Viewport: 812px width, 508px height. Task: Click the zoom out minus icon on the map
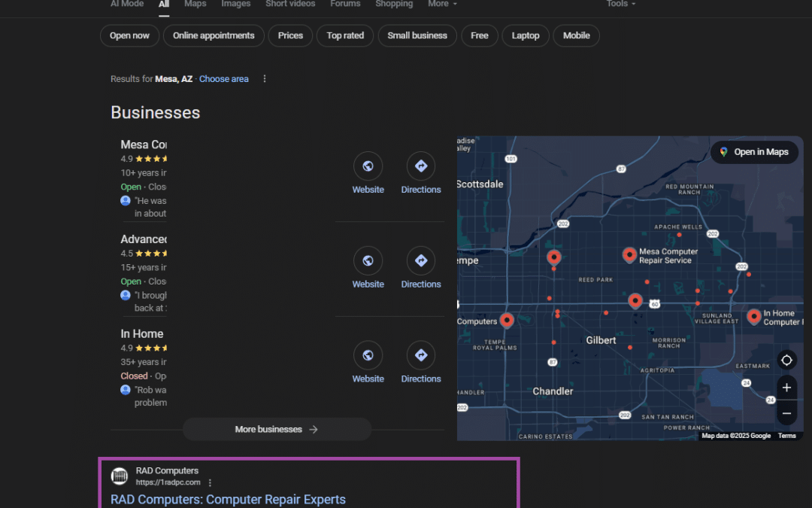pyautogui.click(x=786, y=412)
